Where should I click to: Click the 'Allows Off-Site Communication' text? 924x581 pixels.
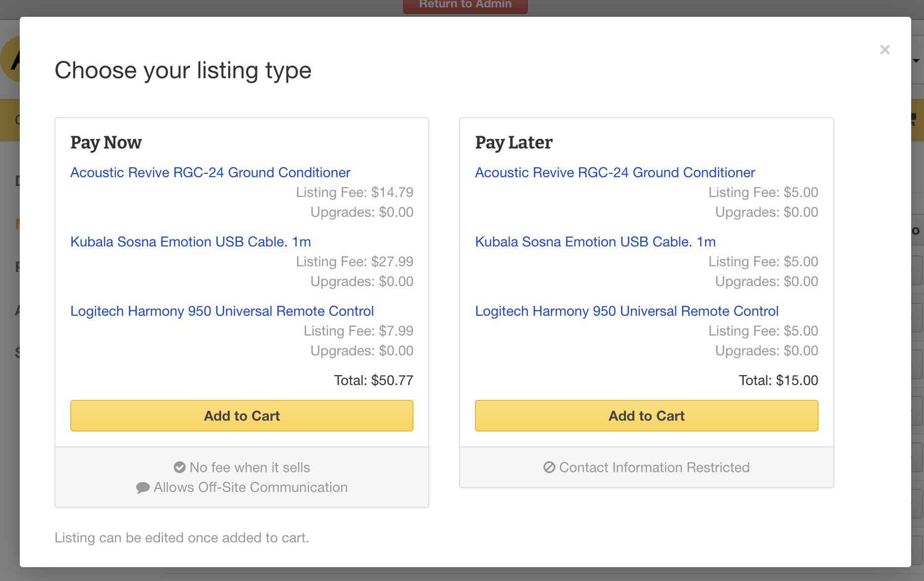tap(251, 487)
